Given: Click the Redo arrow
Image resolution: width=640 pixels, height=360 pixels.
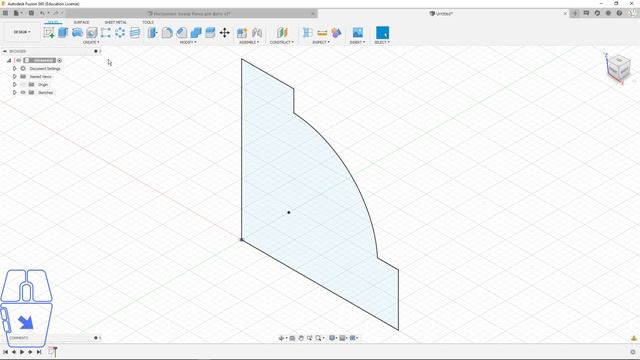Looking at the screenshot, I should [56, 13].
